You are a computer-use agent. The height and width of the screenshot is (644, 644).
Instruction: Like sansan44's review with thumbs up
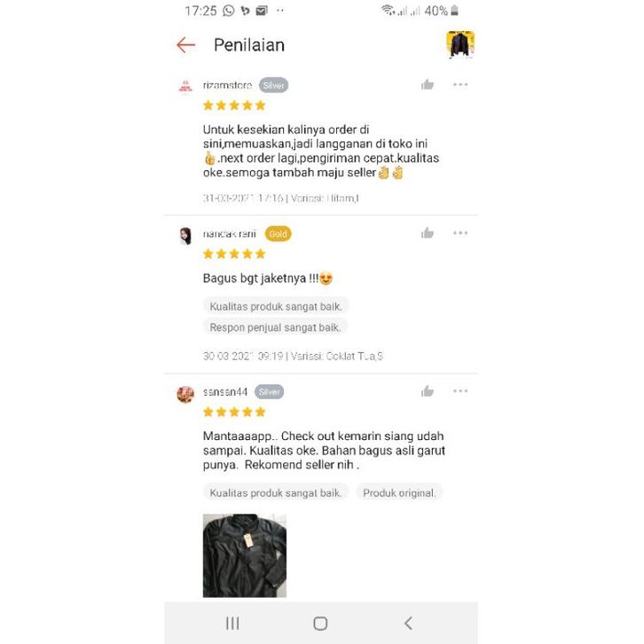(428, 391)
